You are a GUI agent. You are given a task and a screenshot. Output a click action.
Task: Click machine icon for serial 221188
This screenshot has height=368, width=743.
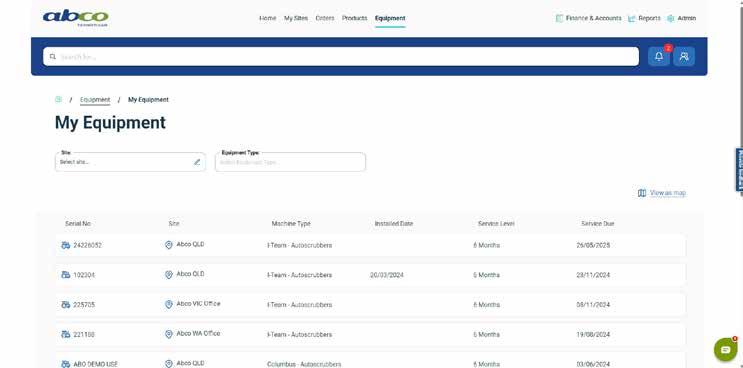tap(66, 334)
